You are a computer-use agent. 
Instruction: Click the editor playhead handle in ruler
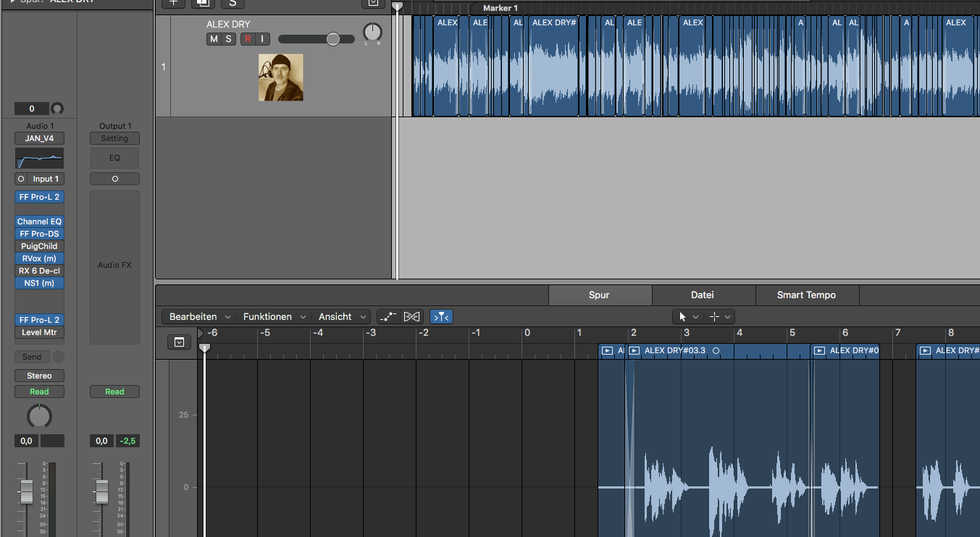[x=204, y=347]
